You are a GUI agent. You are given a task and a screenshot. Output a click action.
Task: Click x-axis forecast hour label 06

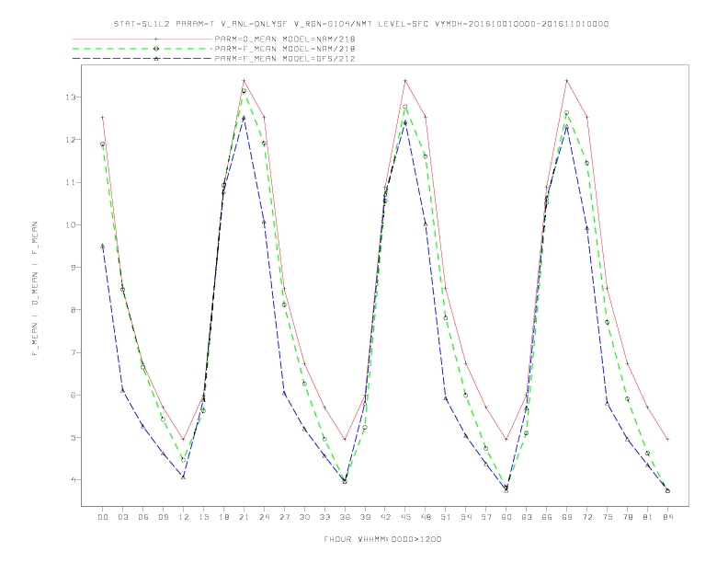143,517
